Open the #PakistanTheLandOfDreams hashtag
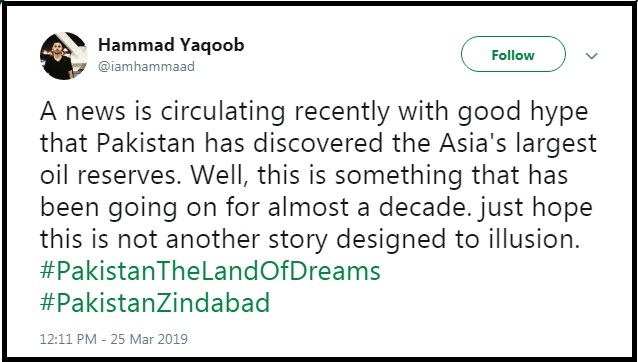This screenshot has width=638, height=362. tap(210, 271)
